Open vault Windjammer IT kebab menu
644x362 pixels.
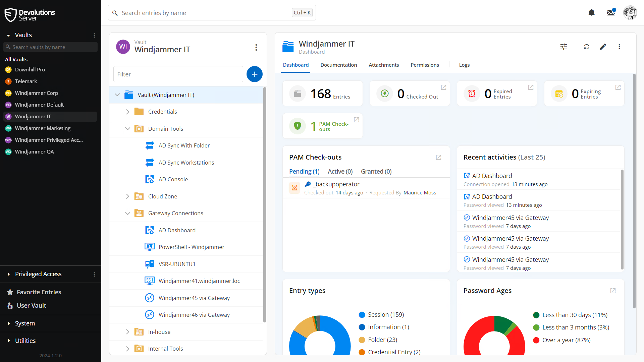coord(256,47)
